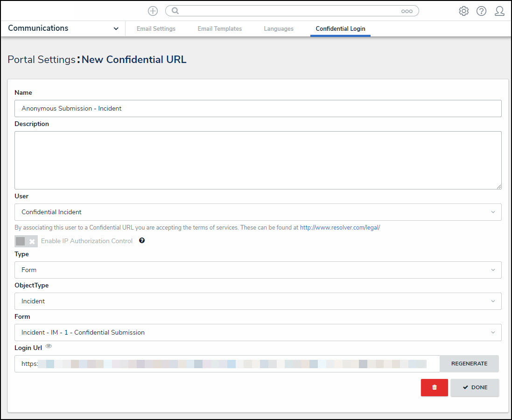This screenshot has width=512, height=420.
Task: Click the Regenerate button
Action: pos(469,364)
